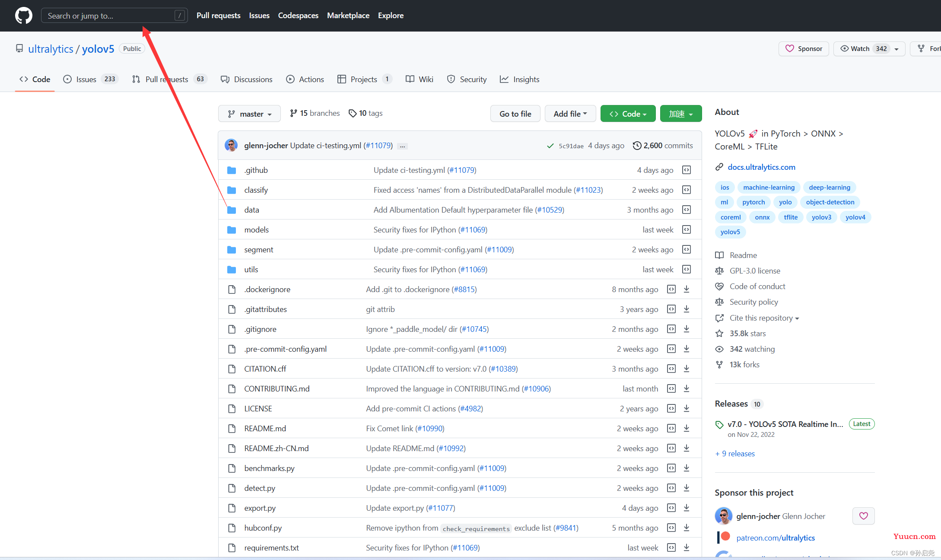Open Codespaces in top navigation

coord(298,16)
